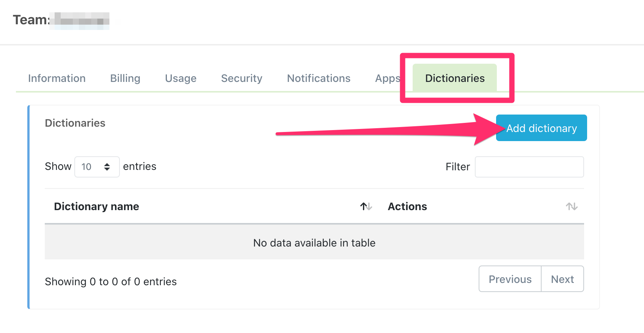Viewport: 644px width, 333px height.
Task: Select the Security tab
Action: 242,78
